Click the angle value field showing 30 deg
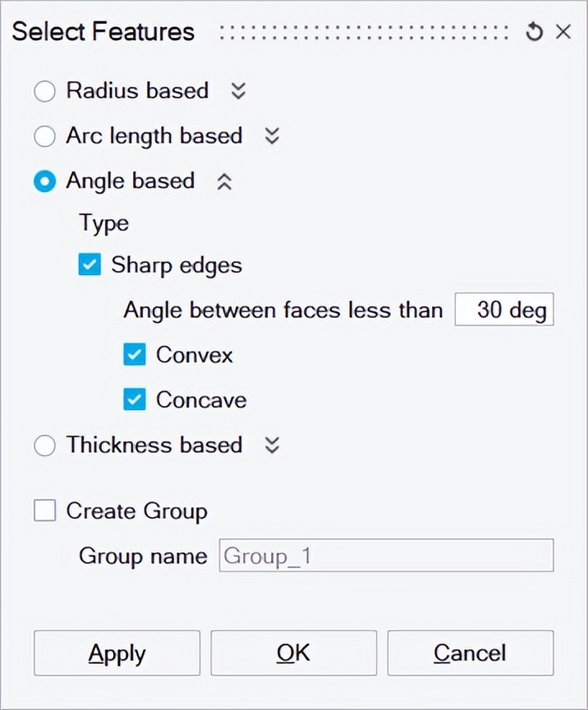The height and width of the screenshot is (710, 588). coord(503,309)
